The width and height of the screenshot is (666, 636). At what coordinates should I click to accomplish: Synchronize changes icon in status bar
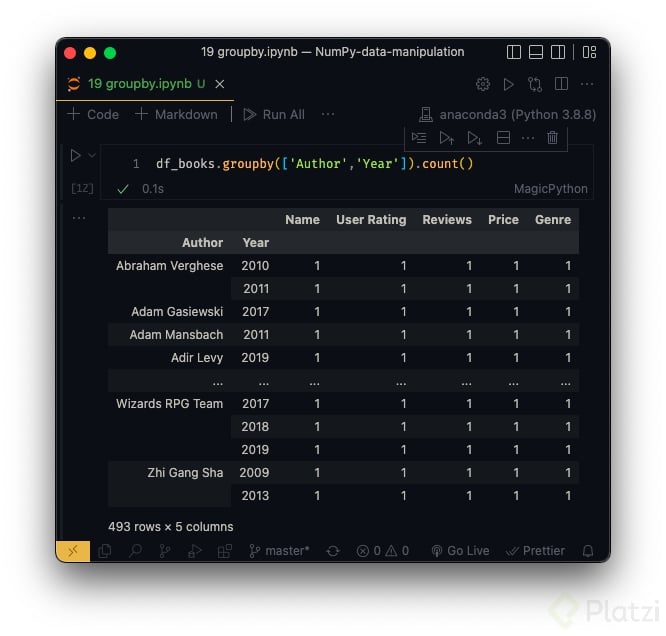tap(333, 551)
